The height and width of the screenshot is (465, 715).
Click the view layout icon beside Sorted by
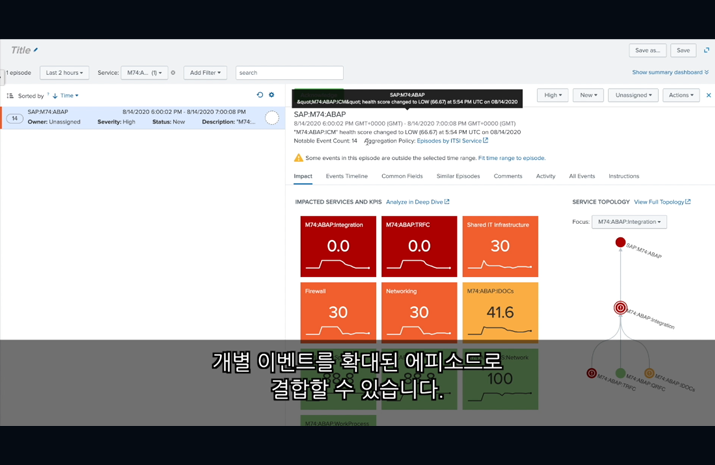10,95
